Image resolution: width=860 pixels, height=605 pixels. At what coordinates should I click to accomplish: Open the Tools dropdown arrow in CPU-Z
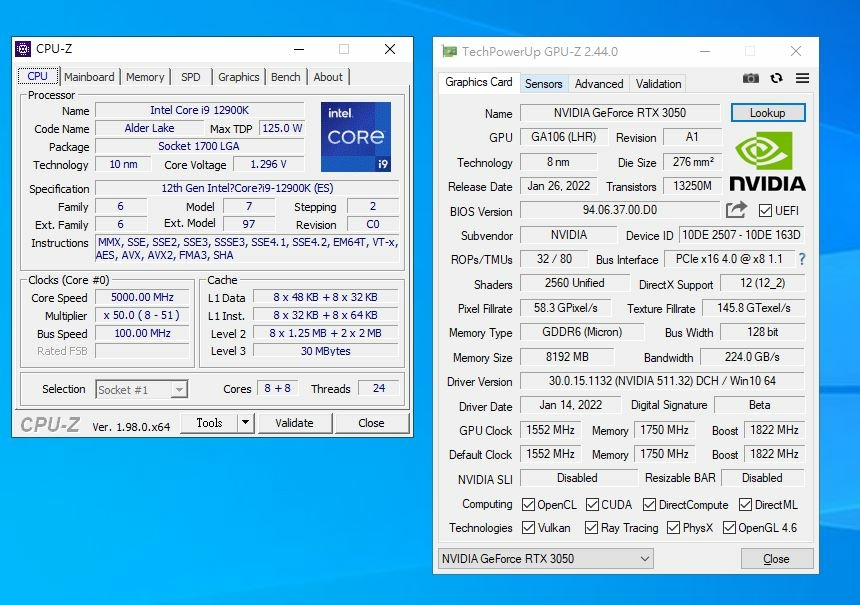(246, 423)
